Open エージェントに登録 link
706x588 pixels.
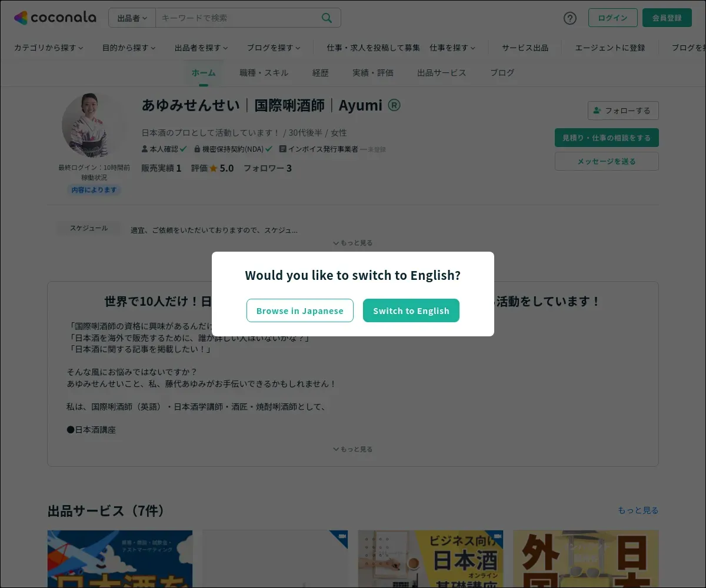coord(610,48)
